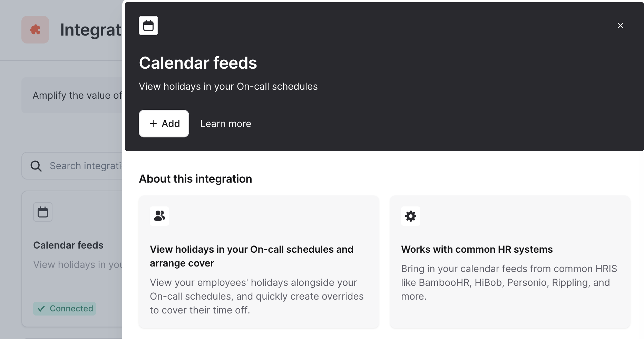Open the View holidays and arrange cover card
The image size is (644, 339).
(258, 262)
